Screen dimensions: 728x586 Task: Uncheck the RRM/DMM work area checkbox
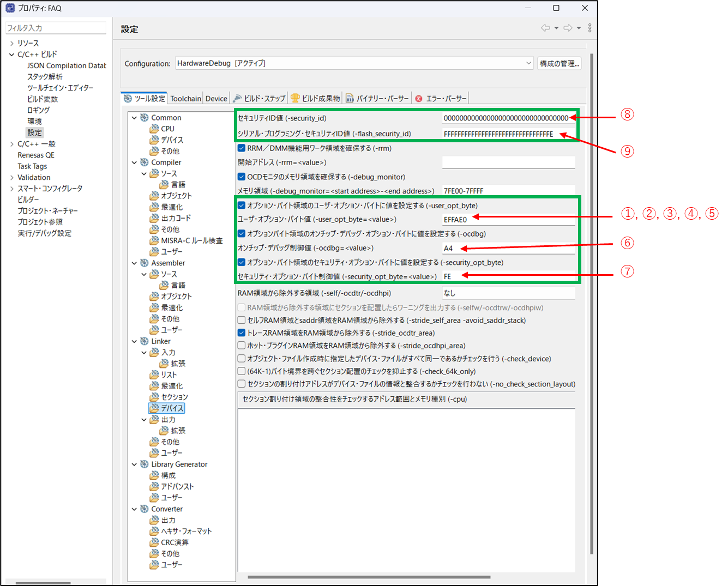(242, 148)
